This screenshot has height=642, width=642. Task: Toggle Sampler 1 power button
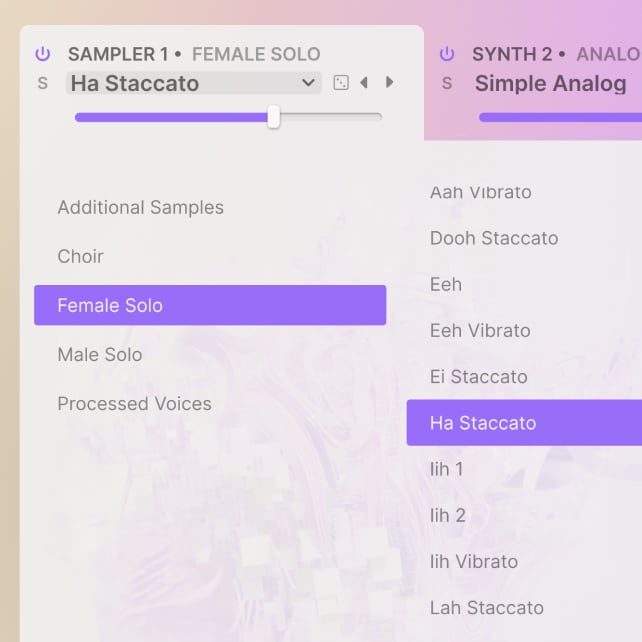42,54
